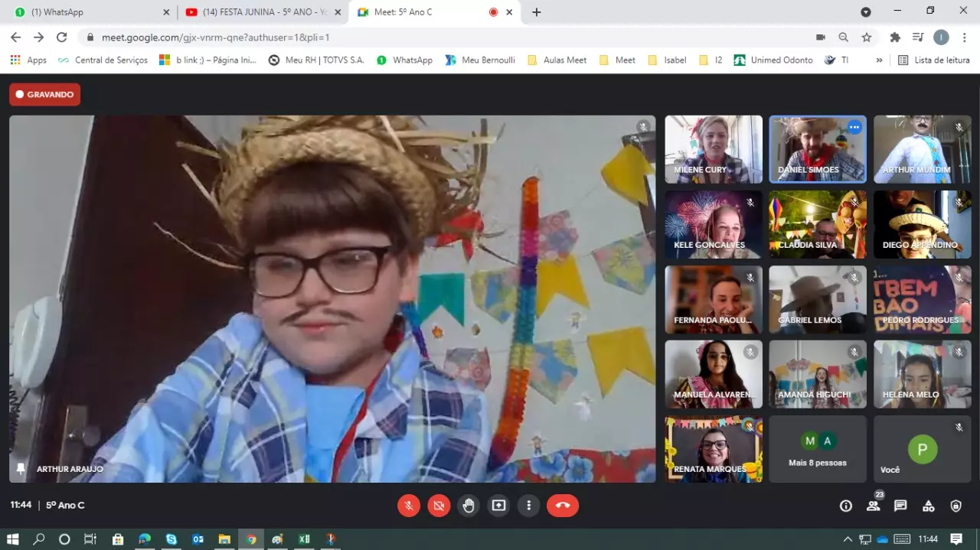Click the Daniel Simoes tile options button
This screenshot has width=980, height=550.
click(x=854, y=128)
